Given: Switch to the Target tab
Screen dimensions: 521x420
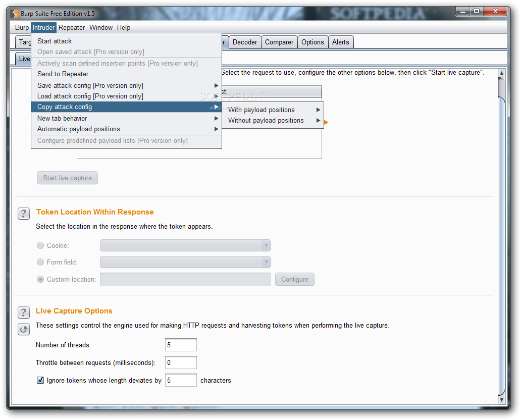Looking at the screenshot, I should tap(23, 42).
